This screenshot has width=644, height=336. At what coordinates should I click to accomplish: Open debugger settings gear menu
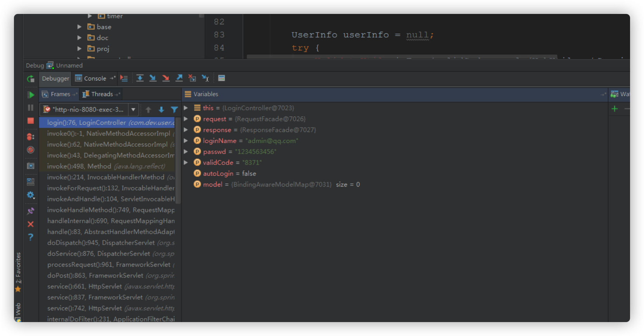click(31, 195)
